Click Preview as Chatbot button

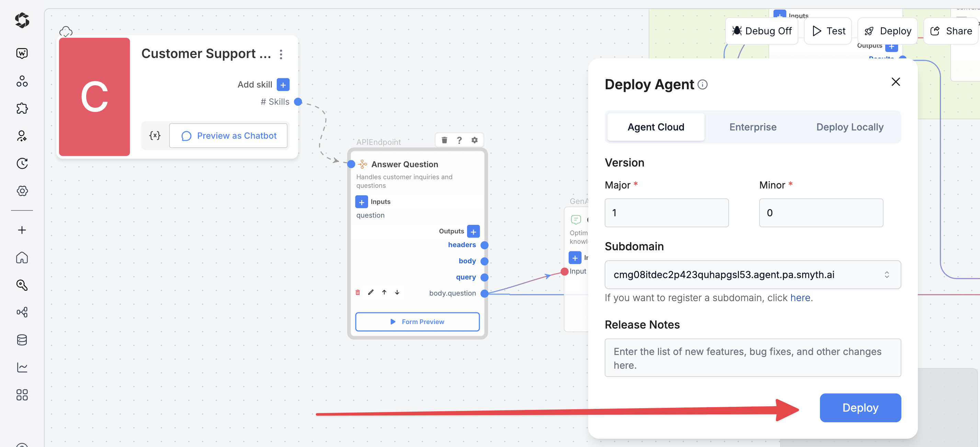228,135
